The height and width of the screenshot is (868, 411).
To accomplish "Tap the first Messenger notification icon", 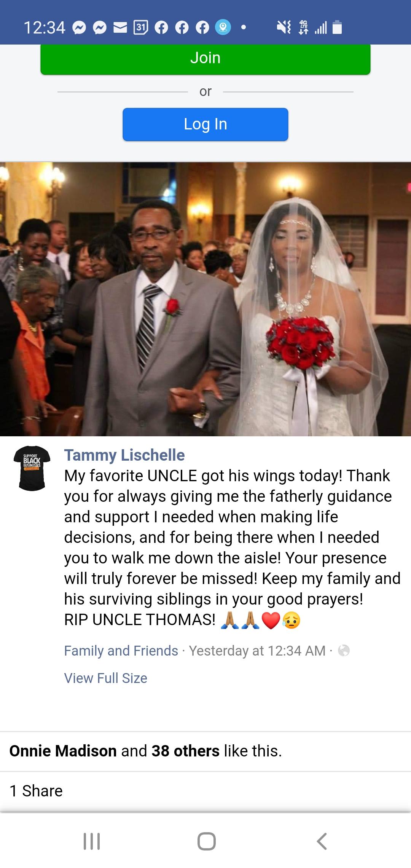I will [x=79, y=28].
